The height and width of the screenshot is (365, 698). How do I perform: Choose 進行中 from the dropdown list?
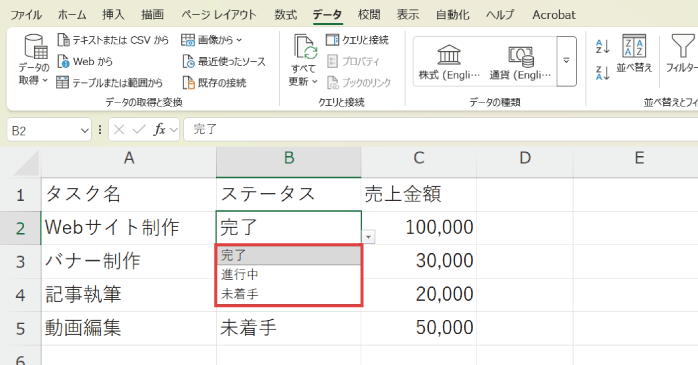coord(289,275)
